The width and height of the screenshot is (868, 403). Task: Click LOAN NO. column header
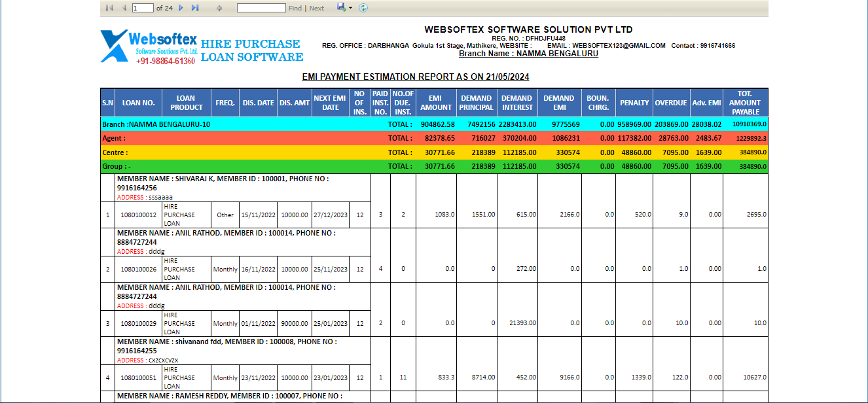(139, 103)
